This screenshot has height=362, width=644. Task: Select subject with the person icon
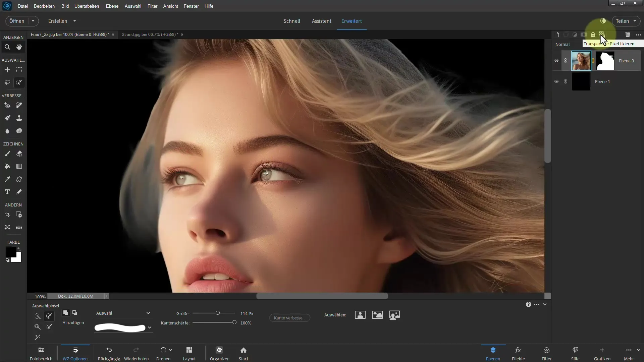[x=360, y=315]
